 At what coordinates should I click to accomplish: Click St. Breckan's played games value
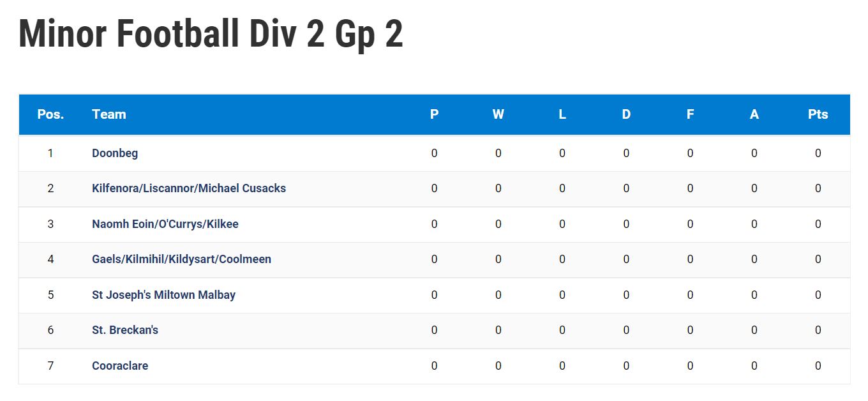pyautogui.click(x=435, y=330)
